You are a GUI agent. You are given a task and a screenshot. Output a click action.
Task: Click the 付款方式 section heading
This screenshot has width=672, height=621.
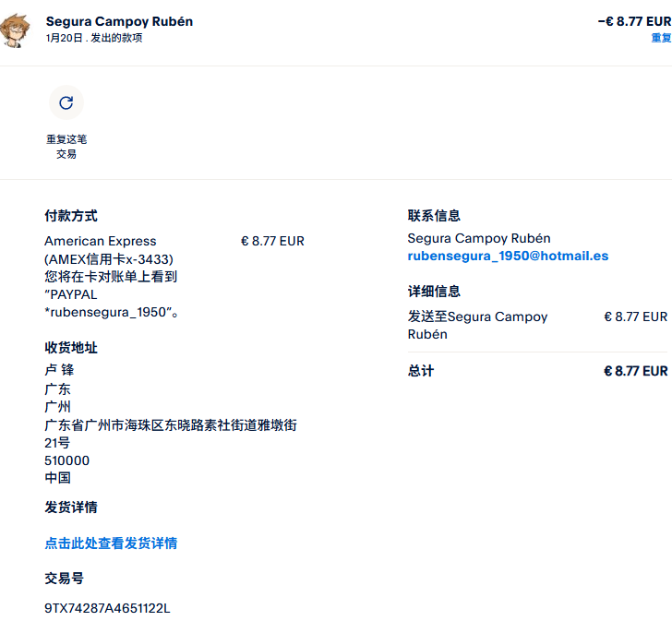[71, 216]
